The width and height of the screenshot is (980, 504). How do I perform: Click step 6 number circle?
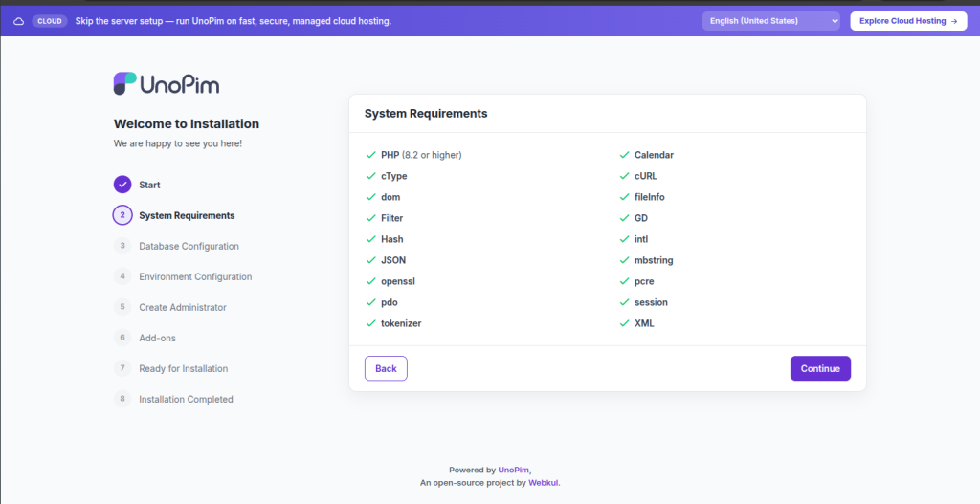point(122,338)
